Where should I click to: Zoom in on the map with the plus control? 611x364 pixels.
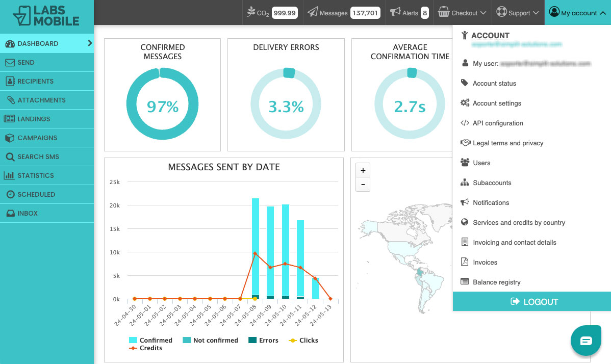363,170
